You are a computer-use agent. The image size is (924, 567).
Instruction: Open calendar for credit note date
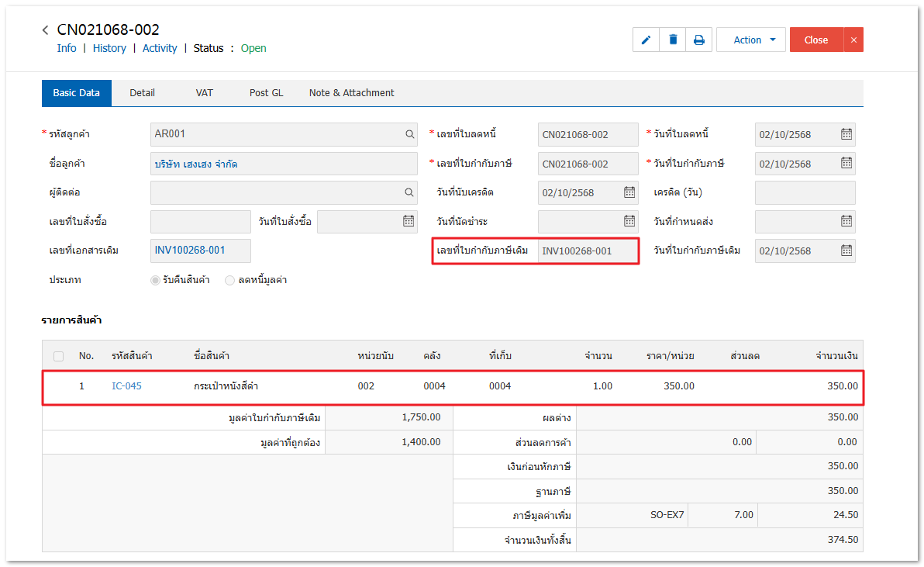point(846,134)
